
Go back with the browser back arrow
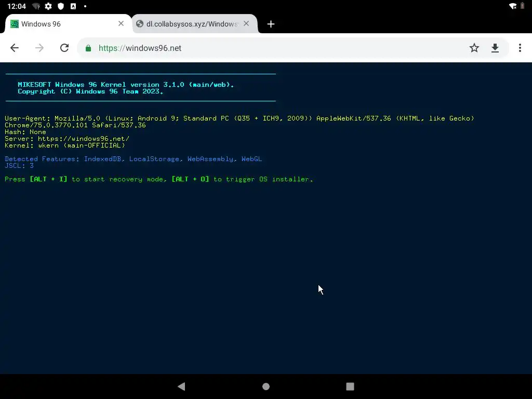pos(15,48)
